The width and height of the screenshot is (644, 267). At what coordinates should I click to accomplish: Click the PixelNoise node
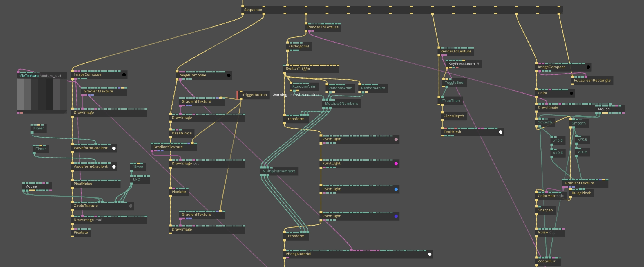83,184
